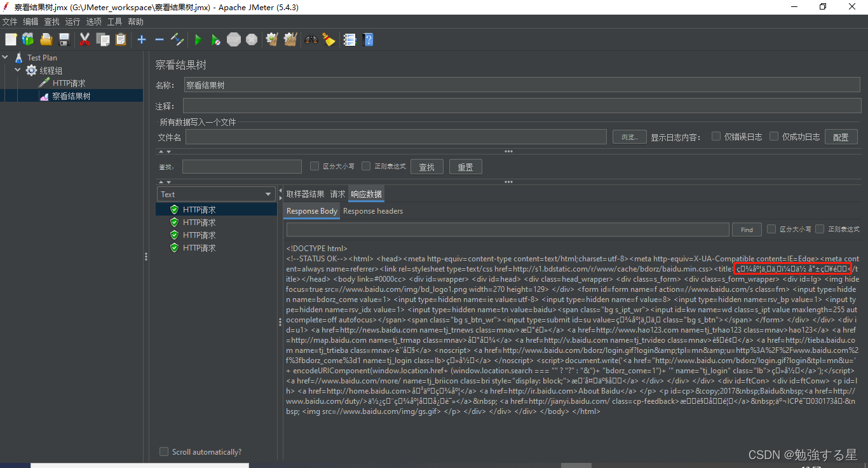Click the response body Find text field
This screenshot has height=468, width=868.
click(x=508, y=230)
